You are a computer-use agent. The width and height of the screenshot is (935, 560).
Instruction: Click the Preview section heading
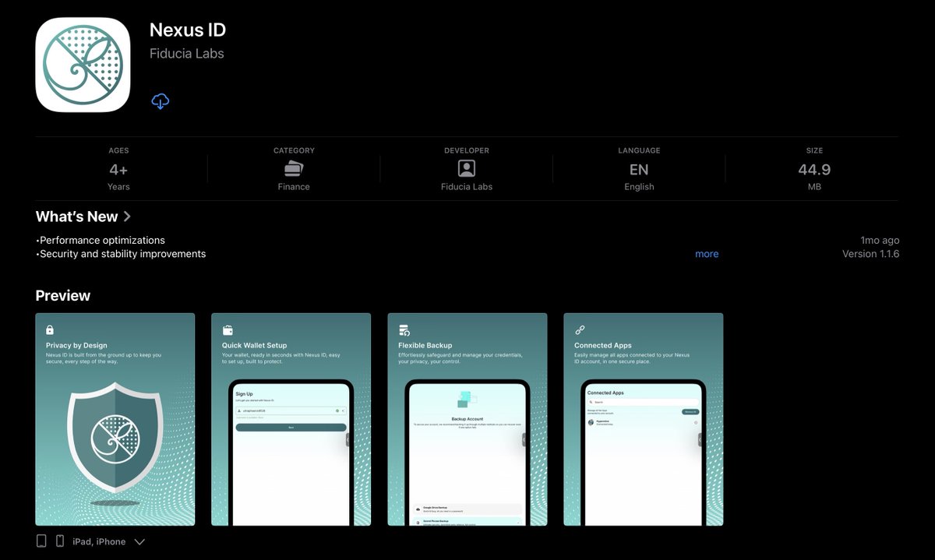pos(63,296)
